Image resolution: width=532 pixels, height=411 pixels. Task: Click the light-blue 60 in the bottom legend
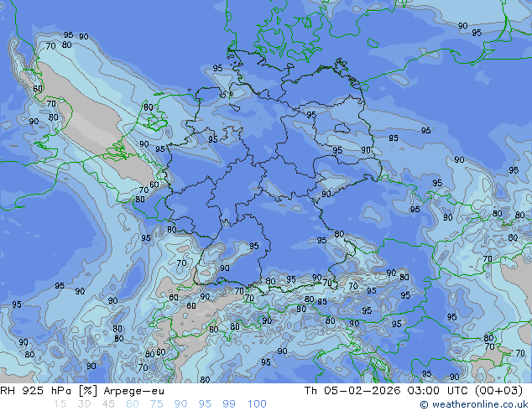pyautogui.click(x=133, y=404)
